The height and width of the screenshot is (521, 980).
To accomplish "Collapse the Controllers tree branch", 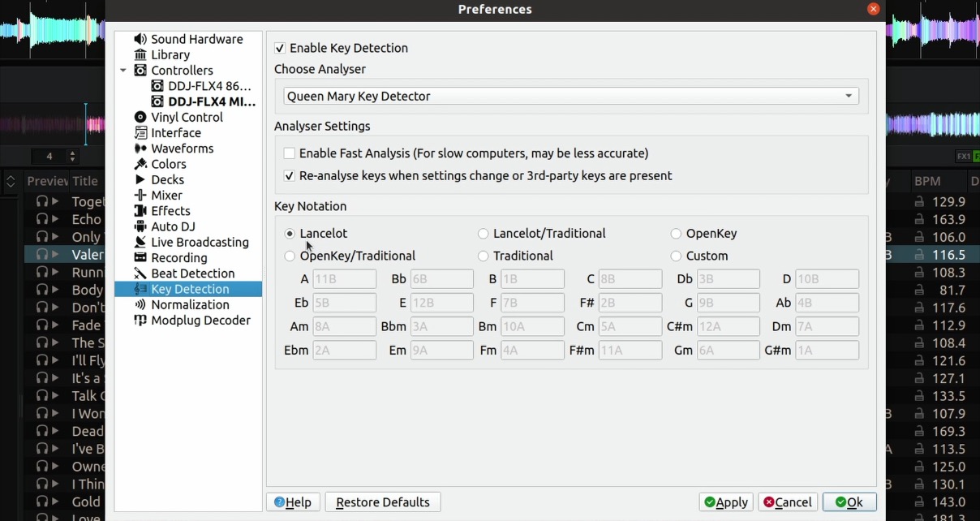I will pos(122,70).
